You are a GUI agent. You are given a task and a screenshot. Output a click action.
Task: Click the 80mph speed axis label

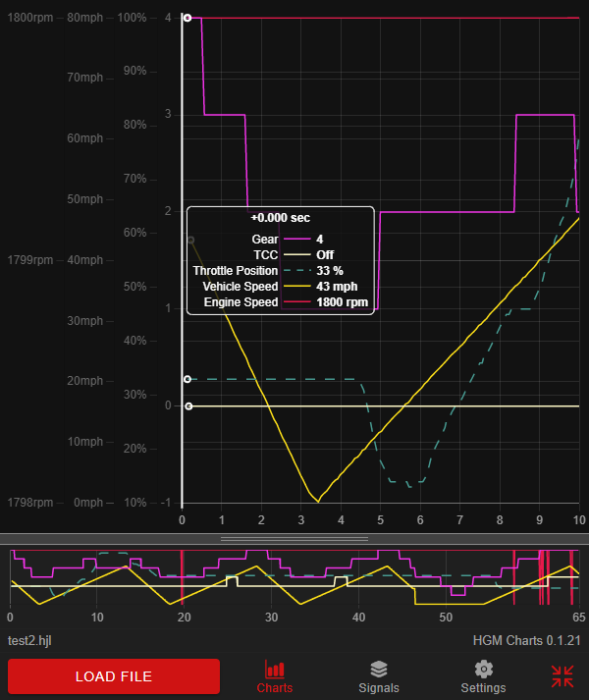pos(85,18)
